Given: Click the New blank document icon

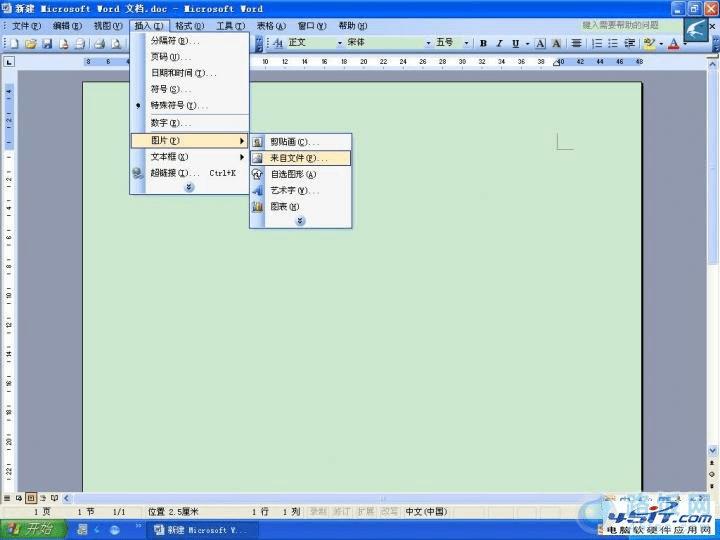Looking at the screenshot, I should pos(14,44).
